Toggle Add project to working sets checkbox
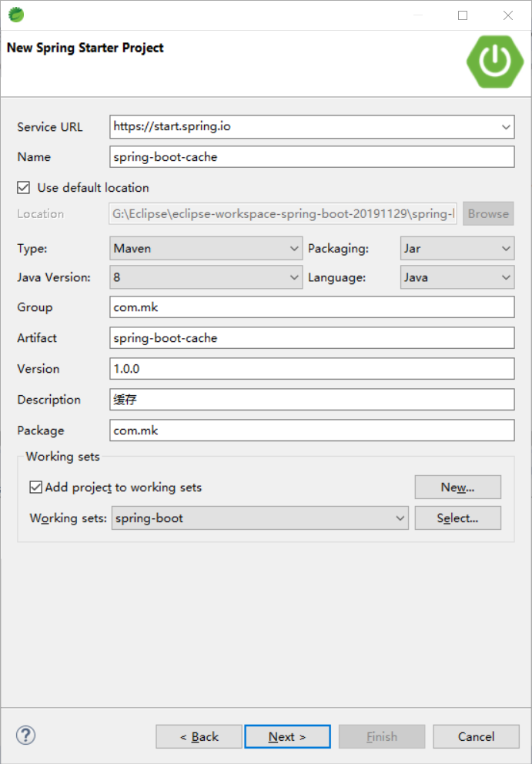Image resolution: width=532 pixels, height=764 pixels. (36, 487)
